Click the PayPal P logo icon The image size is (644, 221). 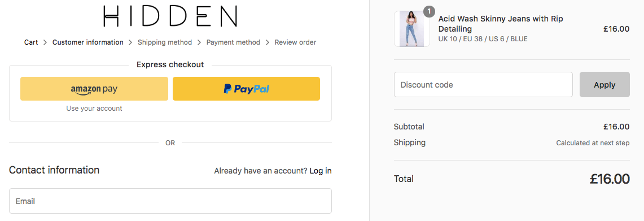[227, 89]
